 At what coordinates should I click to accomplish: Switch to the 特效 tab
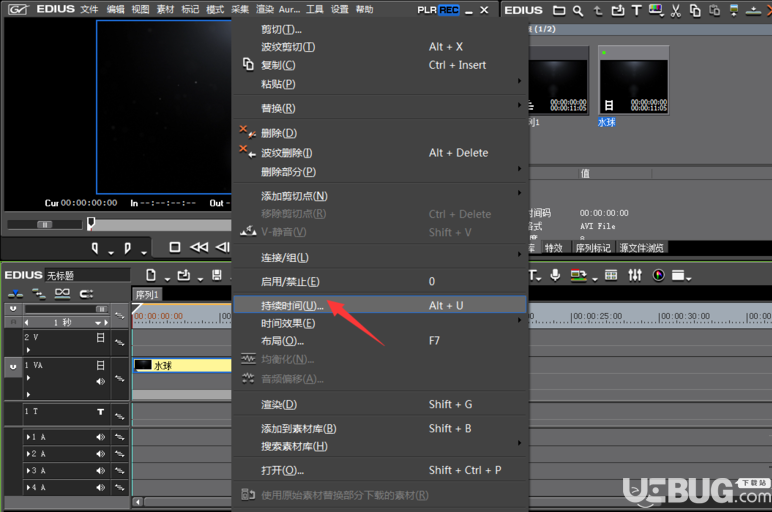554,248
